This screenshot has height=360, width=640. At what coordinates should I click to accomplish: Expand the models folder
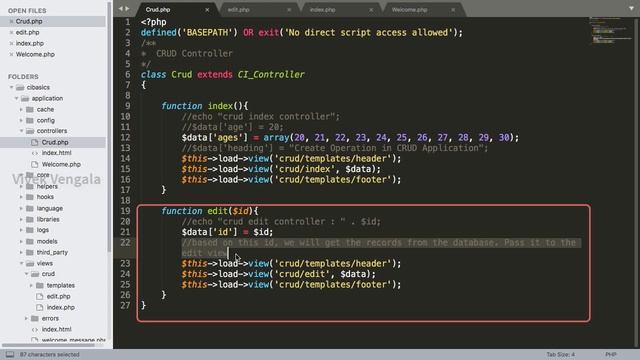point(21,241)
